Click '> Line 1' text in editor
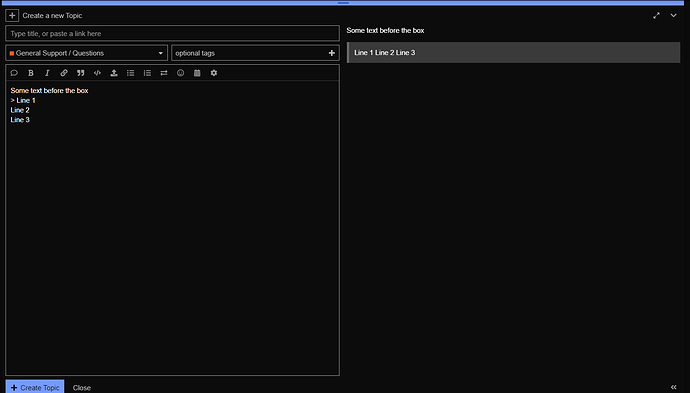690x393 pixels. 23,100
